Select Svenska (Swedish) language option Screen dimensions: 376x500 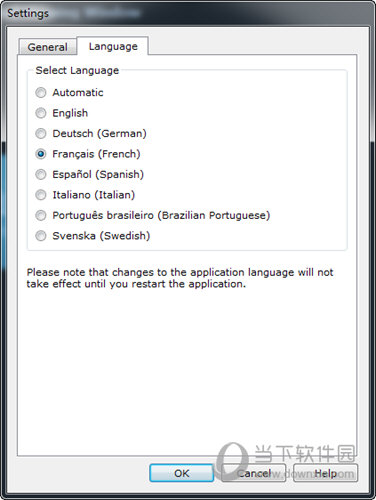coord(41,236)
